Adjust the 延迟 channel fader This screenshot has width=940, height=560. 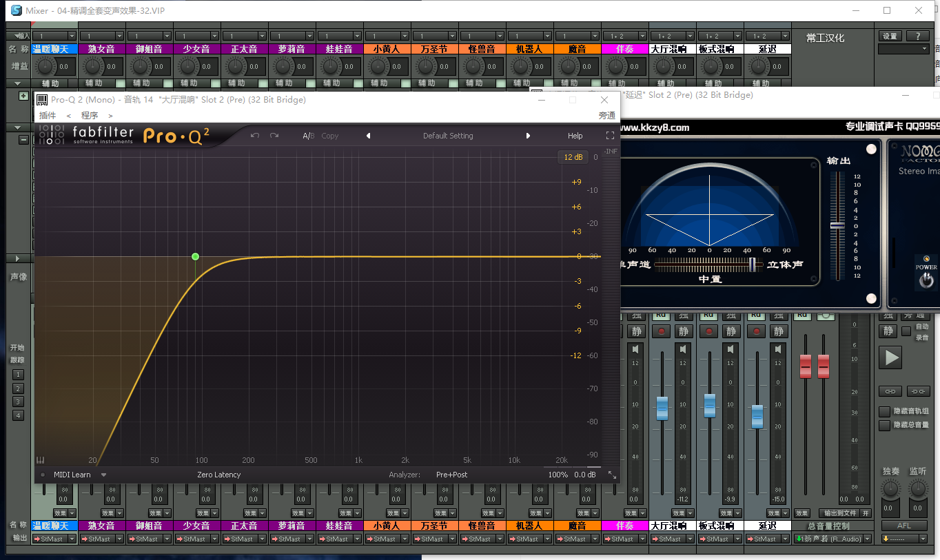[x=757, y=416]
